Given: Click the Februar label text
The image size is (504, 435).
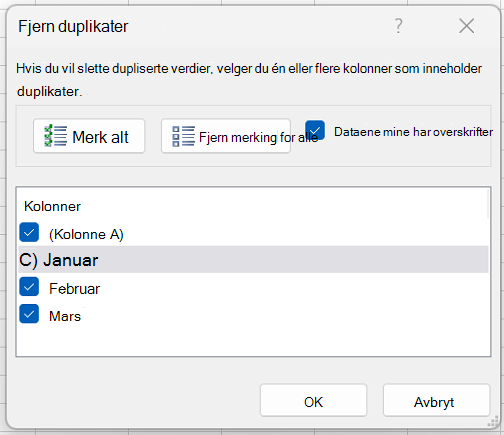Looking at the screenshot, I should click(74, 289).
